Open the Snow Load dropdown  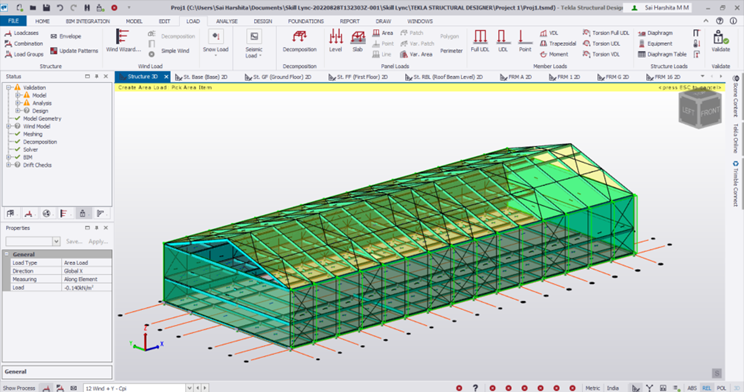click(x=215, y=43)
